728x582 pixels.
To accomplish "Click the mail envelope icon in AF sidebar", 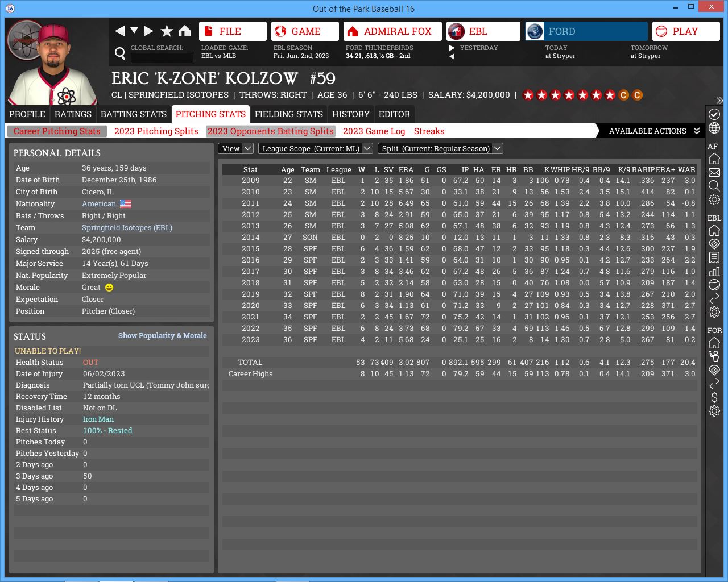I will pyautogui.click(x=714, y=172).
